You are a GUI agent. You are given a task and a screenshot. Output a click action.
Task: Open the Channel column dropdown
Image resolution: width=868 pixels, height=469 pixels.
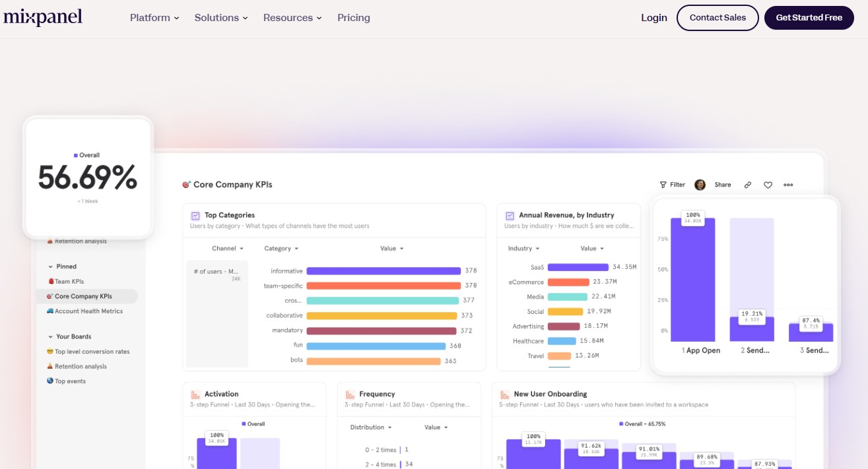point(228,249)
